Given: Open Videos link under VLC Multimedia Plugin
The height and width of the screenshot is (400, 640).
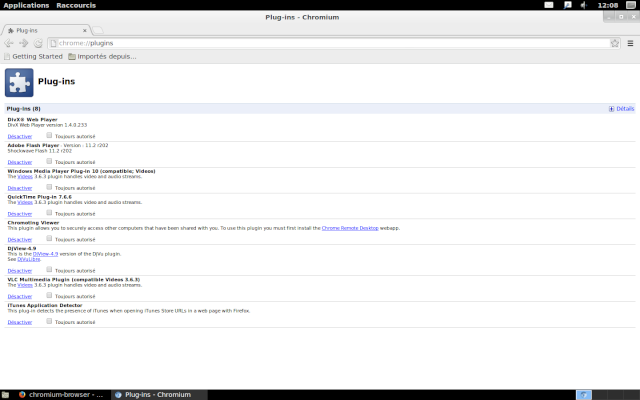Looking at the screenshot, I should [25, 285].
